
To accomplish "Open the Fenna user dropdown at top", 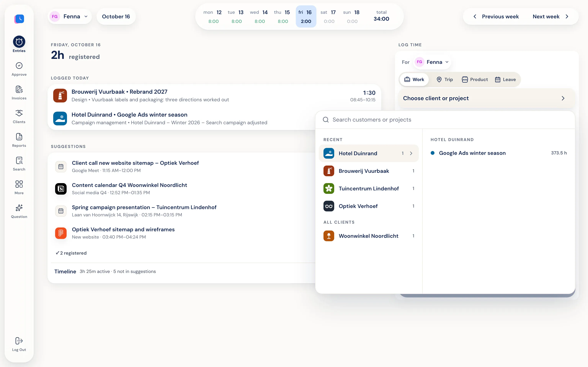I will point(69,16).
